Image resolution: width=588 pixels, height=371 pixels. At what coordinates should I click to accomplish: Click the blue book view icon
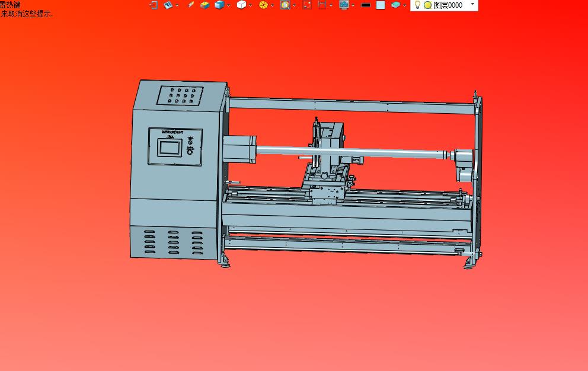168,5
